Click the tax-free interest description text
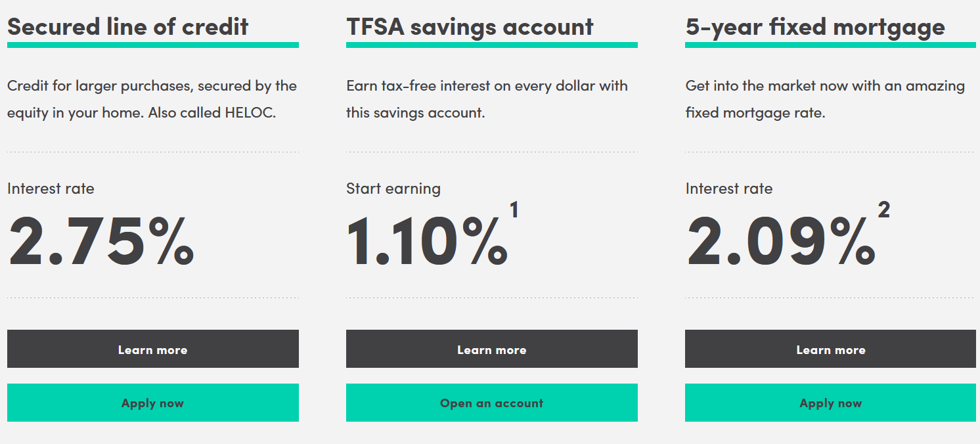980x444 pixels. coord(487,99)
